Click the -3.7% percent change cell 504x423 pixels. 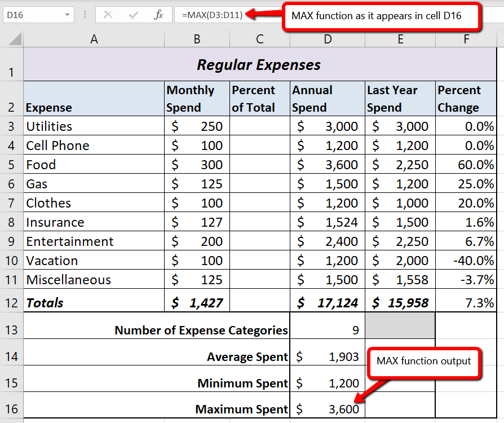466,279
